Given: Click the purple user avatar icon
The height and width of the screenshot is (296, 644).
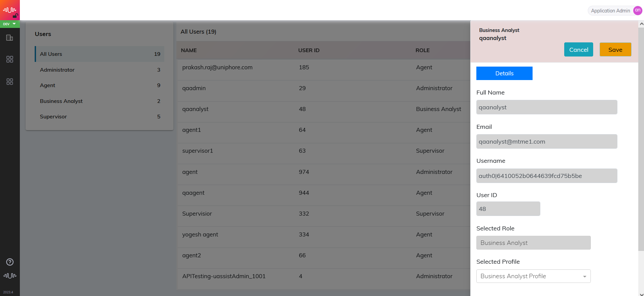Looking at the screenshot, I should pos(638,10).
